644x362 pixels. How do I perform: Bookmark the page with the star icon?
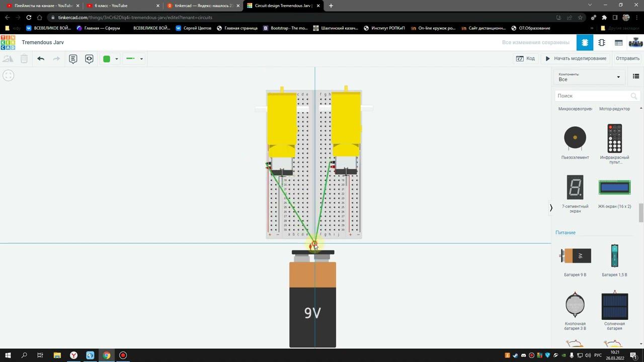[580, 17]
